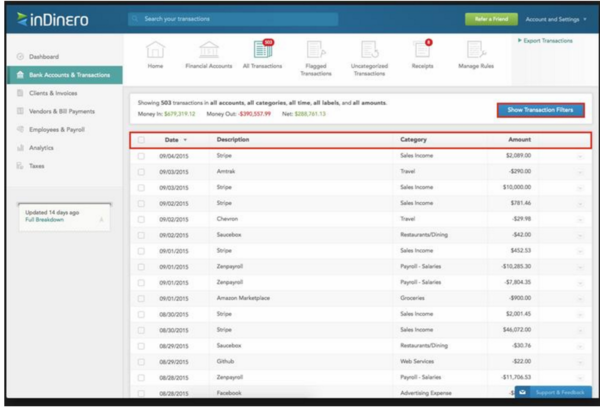Open the Receipts icon

pyautogui.click(x=422, y=50)
